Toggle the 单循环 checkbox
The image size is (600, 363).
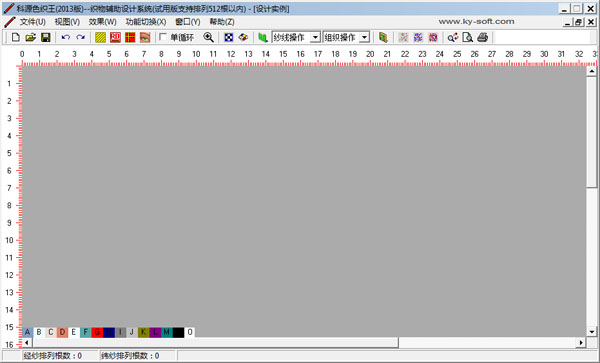[x=163, y=37]
